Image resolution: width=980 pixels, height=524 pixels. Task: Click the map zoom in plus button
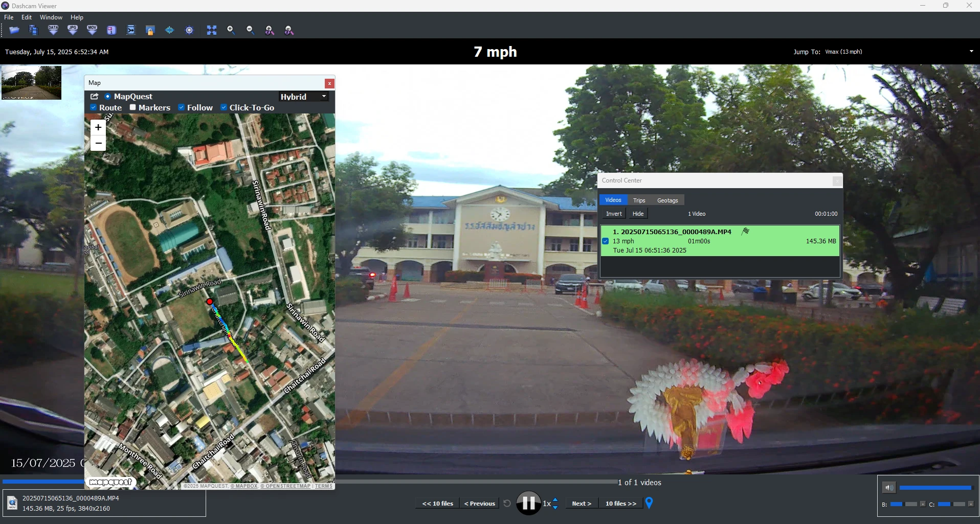coord(98,127)
